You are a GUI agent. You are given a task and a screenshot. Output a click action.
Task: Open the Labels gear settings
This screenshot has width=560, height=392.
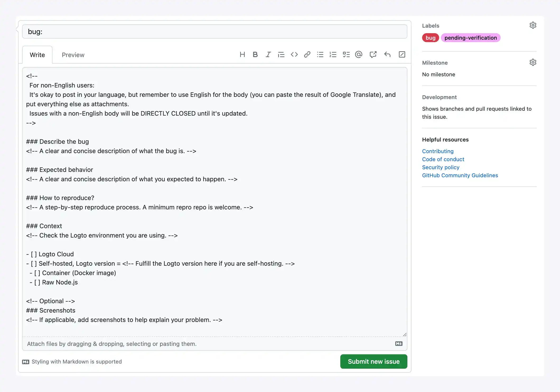click(533, 25)
